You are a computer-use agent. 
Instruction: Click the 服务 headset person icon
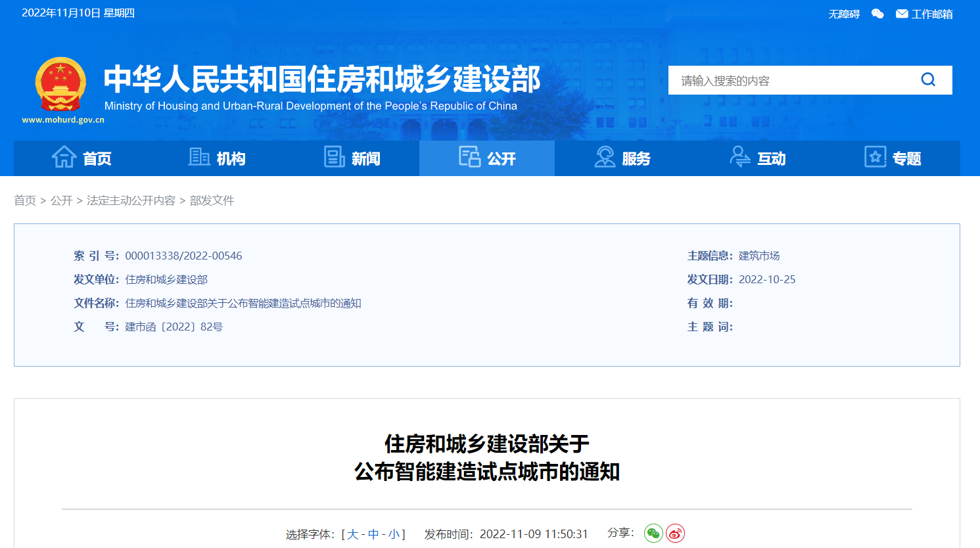click(x=605, y=157)
